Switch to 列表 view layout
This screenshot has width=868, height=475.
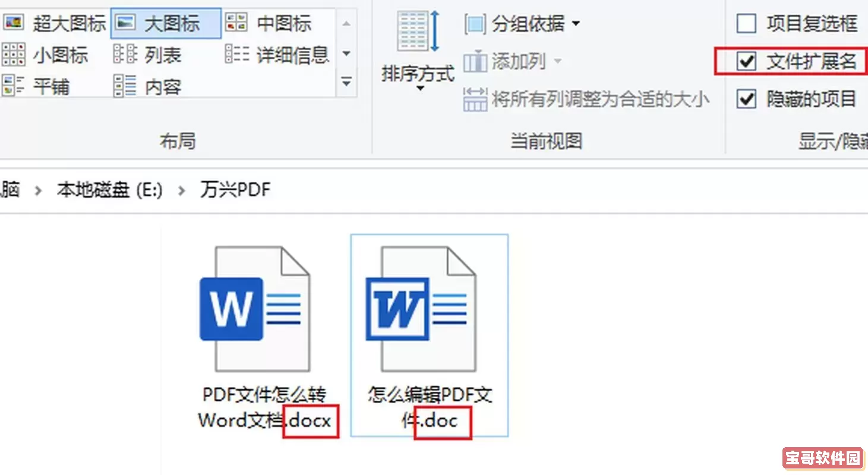(147, 55)
